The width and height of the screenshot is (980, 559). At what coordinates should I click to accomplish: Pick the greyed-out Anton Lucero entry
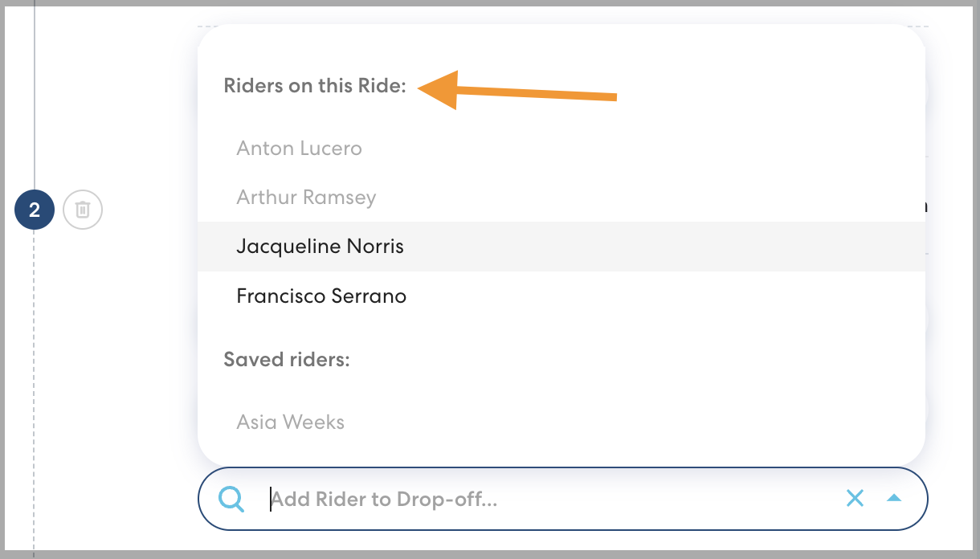299,149
